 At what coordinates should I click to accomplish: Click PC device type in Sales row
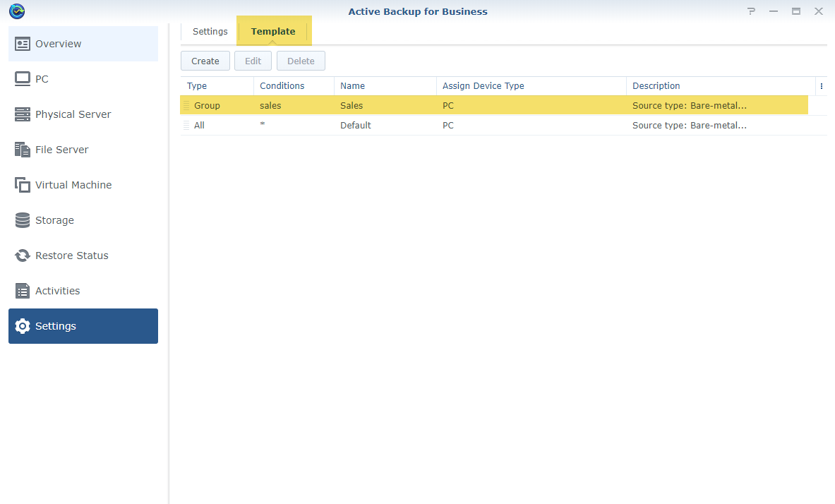(448, 105)
